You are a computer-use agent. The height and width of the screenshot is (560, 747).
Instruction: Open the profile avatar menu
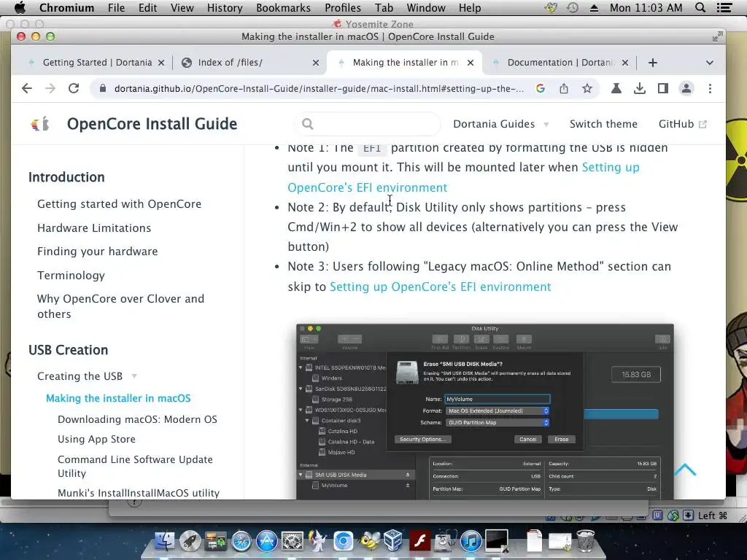[x=686, y=88]
